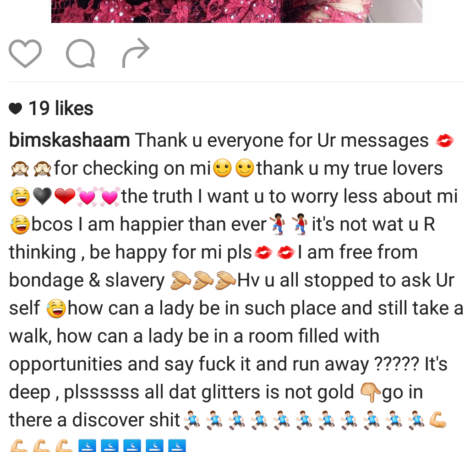Image resolution: width=476 pixels, height=452 pixels.
Task: View the 19 likes list
Action: tap(61, 109)
